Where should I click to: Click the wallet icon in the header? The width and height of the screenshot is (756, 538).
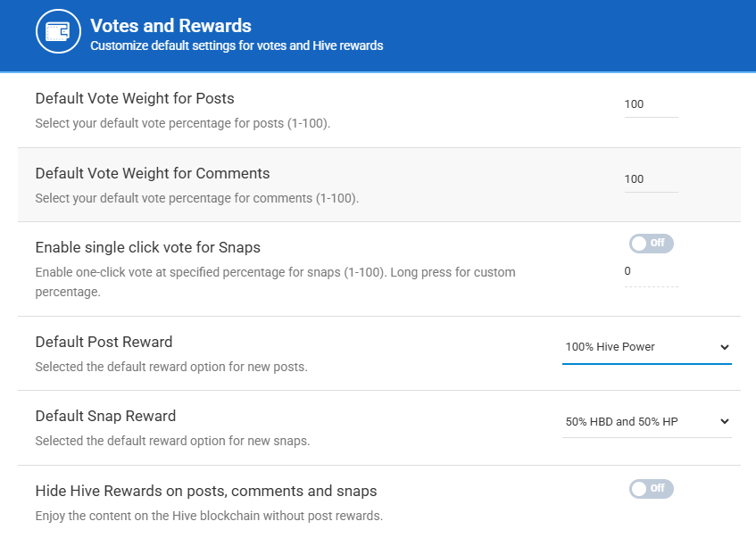pos(58,35)
